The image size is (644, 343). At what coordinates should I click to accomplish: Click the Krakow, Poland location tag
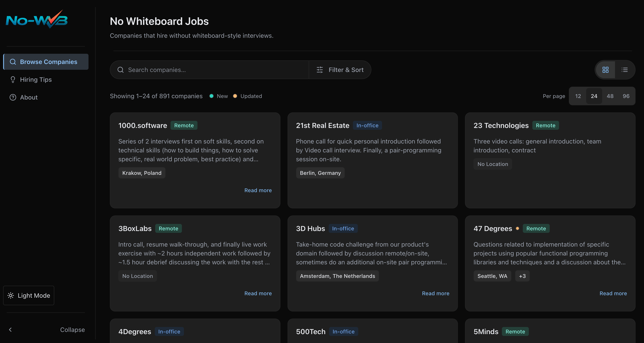pyautogui.click(x=142, y=173)
